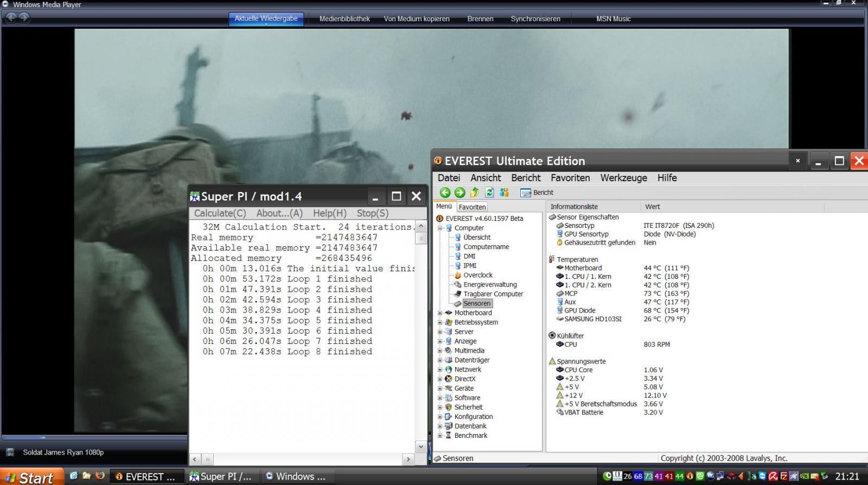868x485 pixels.
Task: Expand the Datenträger tree node
Action: (x=440, y=360)
